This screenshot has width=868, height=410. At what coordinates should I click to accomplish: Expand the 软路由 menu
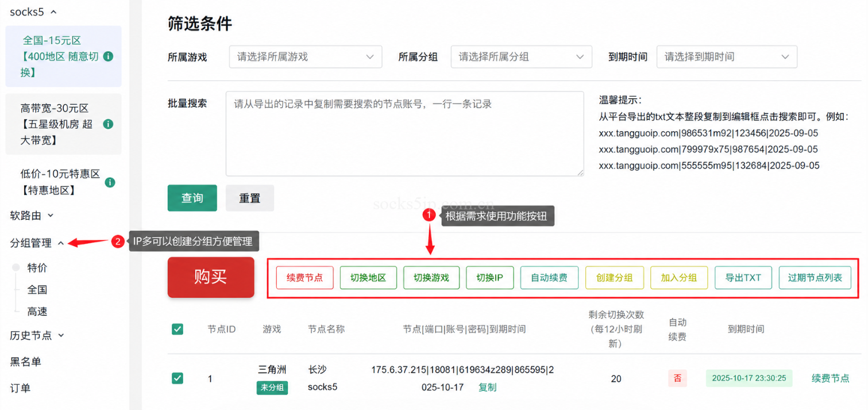pyautogui.click(x=32, y=216)
